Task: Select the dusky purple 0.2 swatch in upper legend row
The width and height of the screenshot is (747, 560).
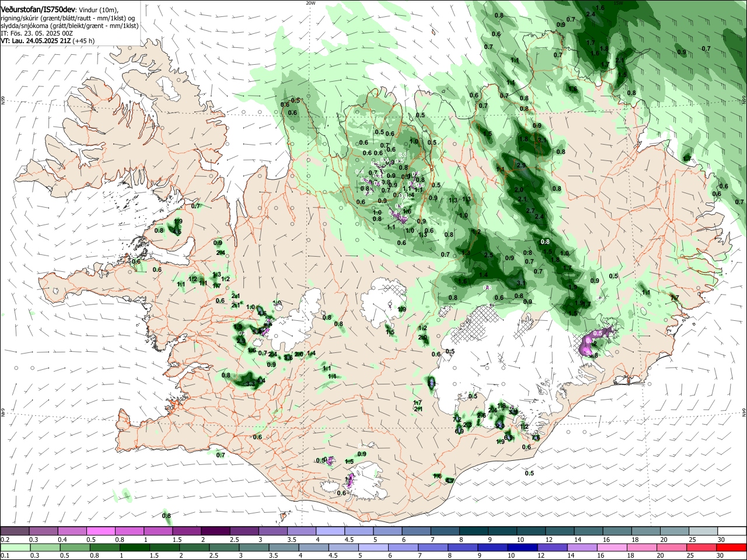Action: (x=15, y=531)
